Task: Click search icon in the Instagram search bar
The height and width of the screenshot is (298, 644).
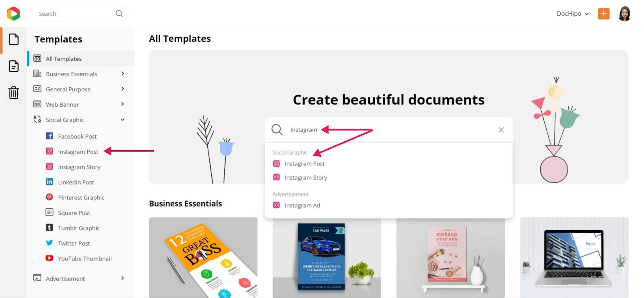Action: coord(277,130)
